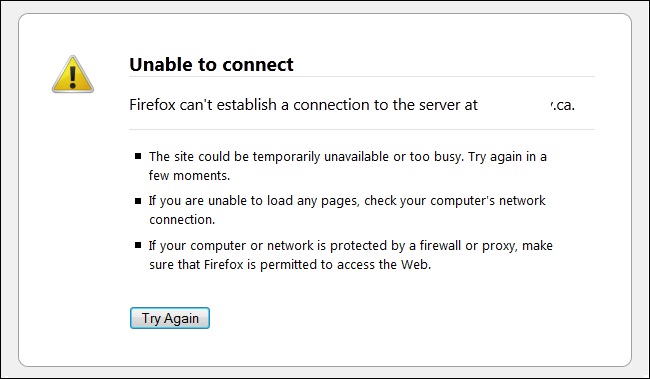This screenshot has height=379, width=650.
Task: Click the word 'Firefox' starting the description
Action: [153, 105]
